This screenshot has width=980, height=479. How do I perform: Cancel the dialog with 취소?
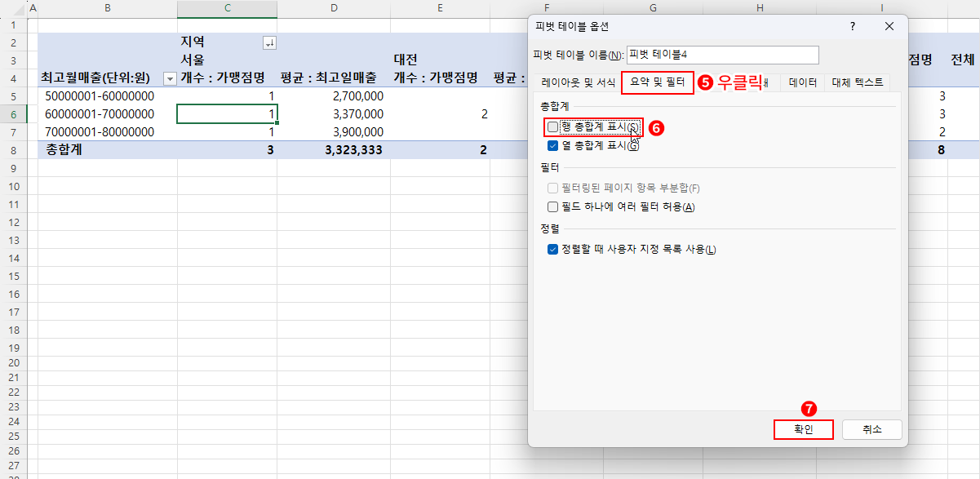point(872,429)
